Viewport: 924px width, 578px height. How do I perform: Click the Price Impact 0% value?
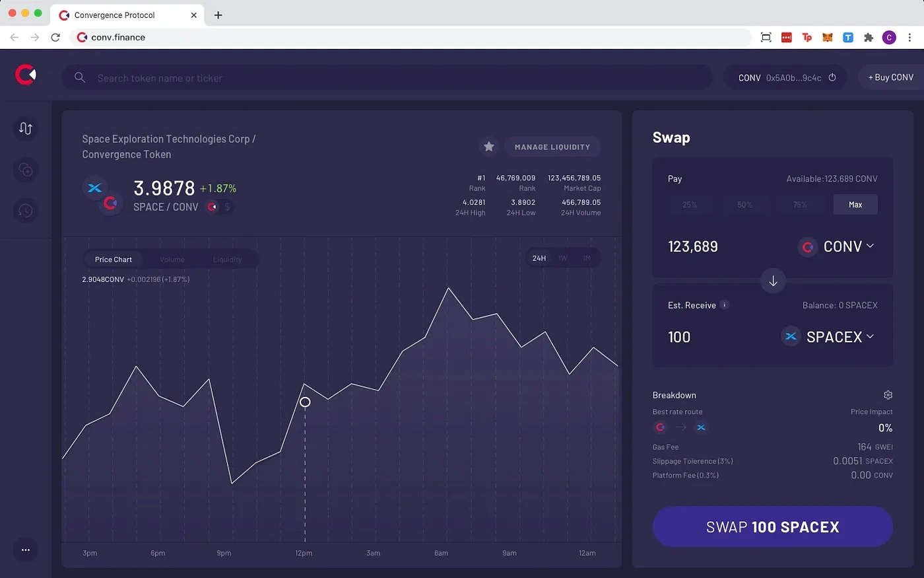point(885,428)
